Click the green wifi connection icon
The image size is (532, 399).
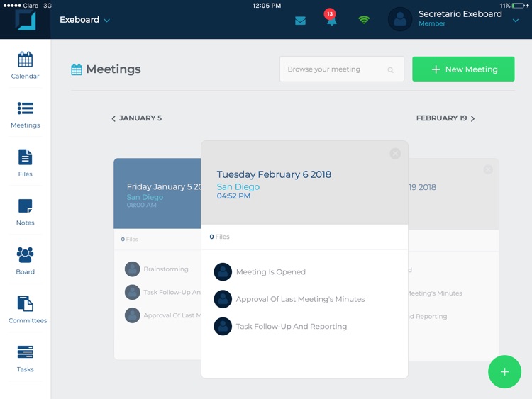click(364, 20)
